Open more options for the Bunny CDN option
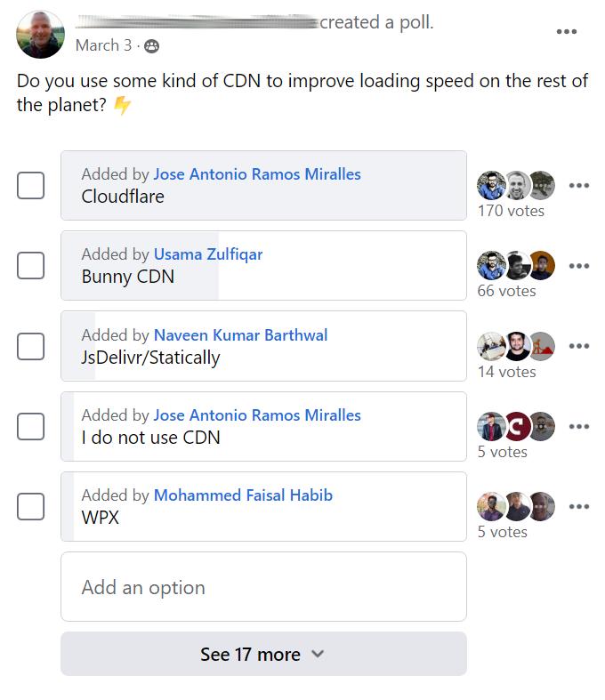Screen dimensions: 605x700 pyautogui.click(x=579, y=266)
